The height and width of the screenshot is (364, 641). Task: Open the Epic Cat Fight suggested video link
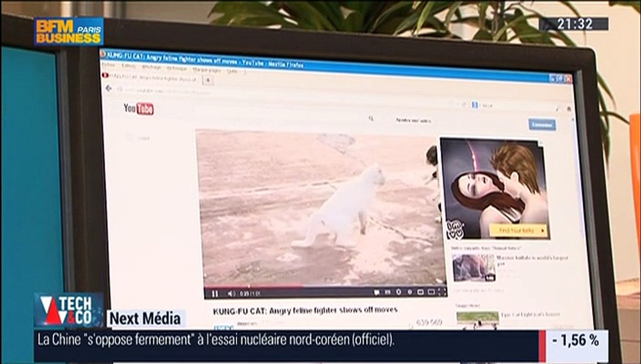tap(531, 314)
